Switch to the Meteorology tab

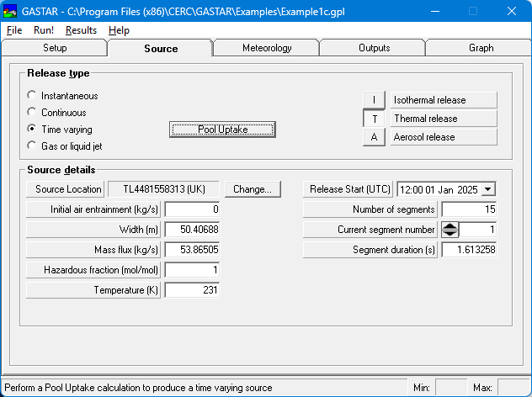267,48
